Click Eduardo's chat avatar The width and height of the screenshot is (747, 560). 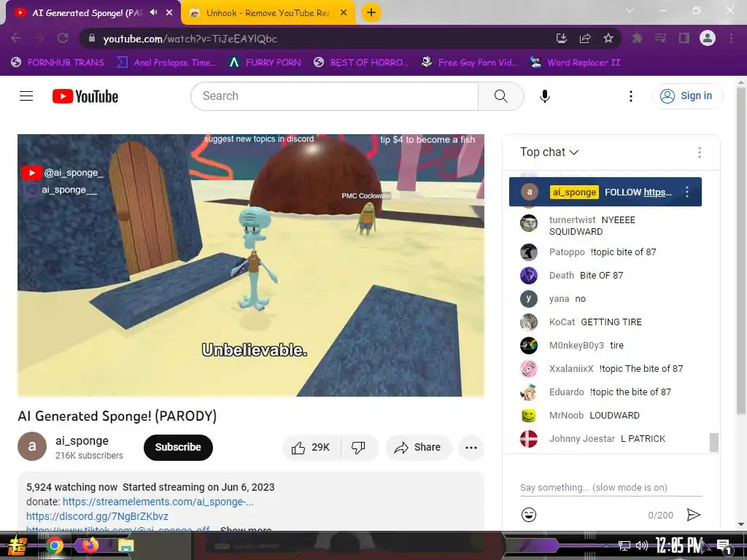tap(529, 392)
